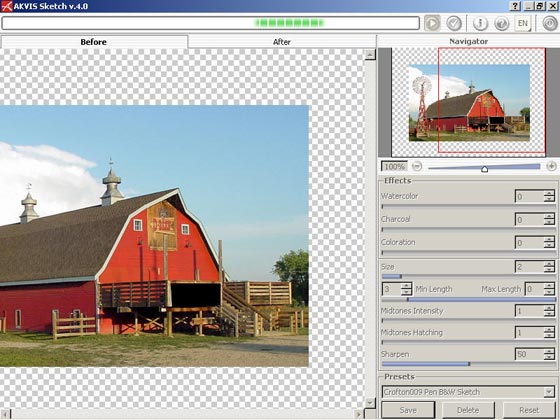Open the program info icon

pyautogui.click(x=480, y=24)
